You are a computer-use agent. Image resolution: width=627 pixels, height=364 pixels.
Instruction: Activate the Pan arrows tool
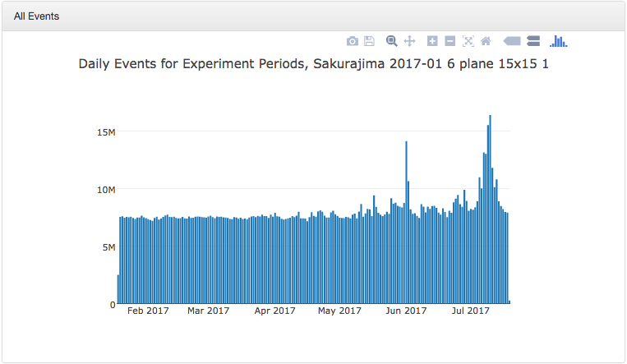[x=409, y=41]
